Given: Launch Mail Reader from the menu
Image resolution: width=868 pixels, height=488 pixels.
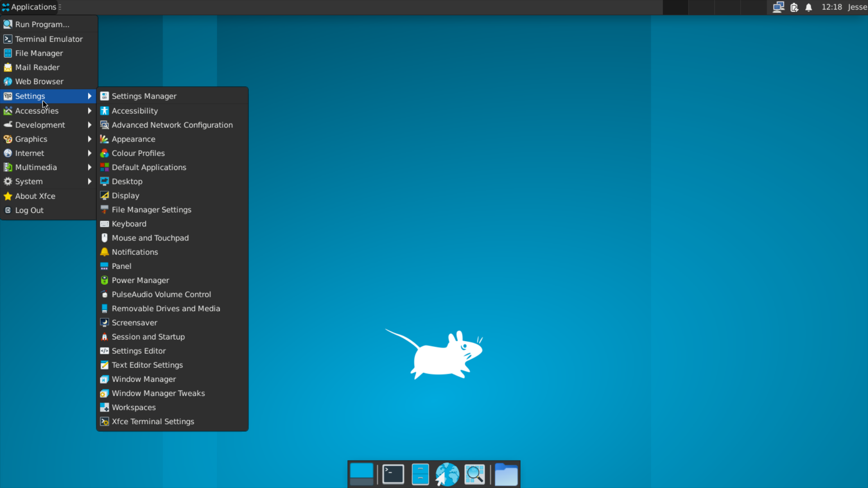Looking at the screenshot, I should click(49, 67).
